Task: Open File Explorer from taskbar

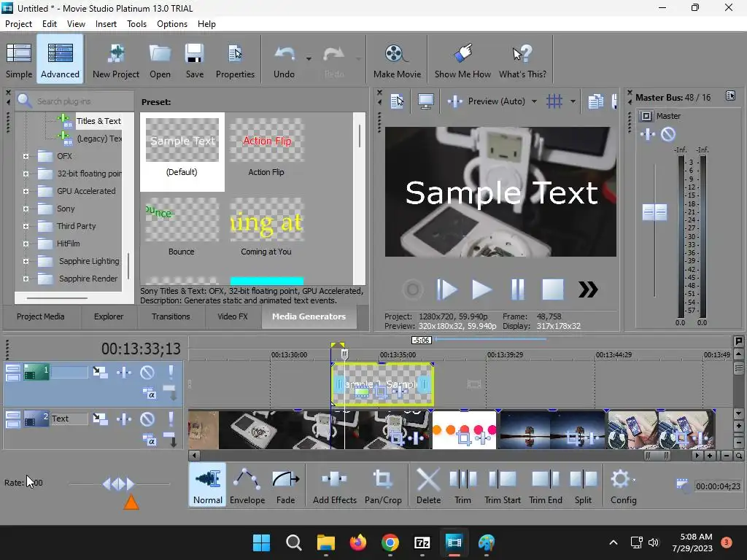Action: [x=326, y=542]
